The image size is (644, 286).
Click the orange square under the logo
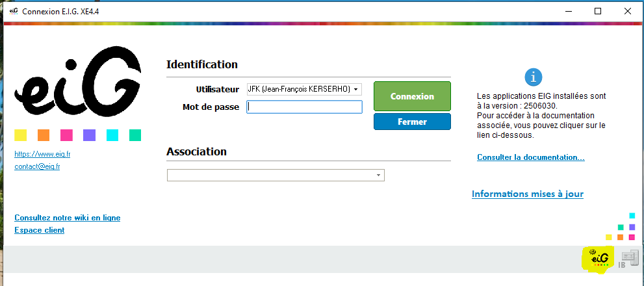pyautogui.click(x=44, y=135)
